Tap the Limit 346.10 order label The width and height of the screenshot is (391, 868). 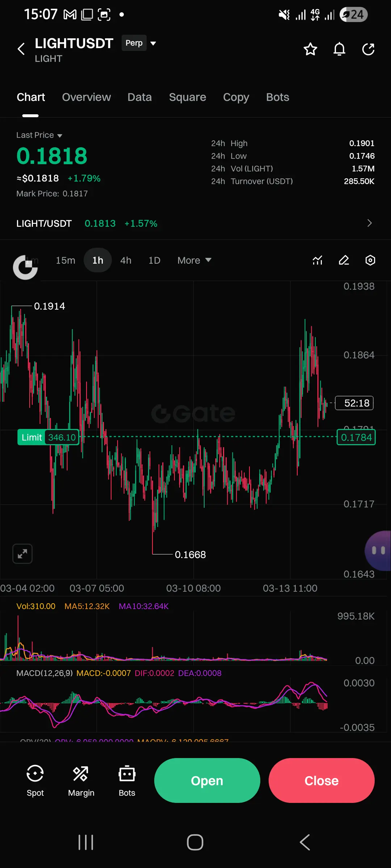coord(48,437)
